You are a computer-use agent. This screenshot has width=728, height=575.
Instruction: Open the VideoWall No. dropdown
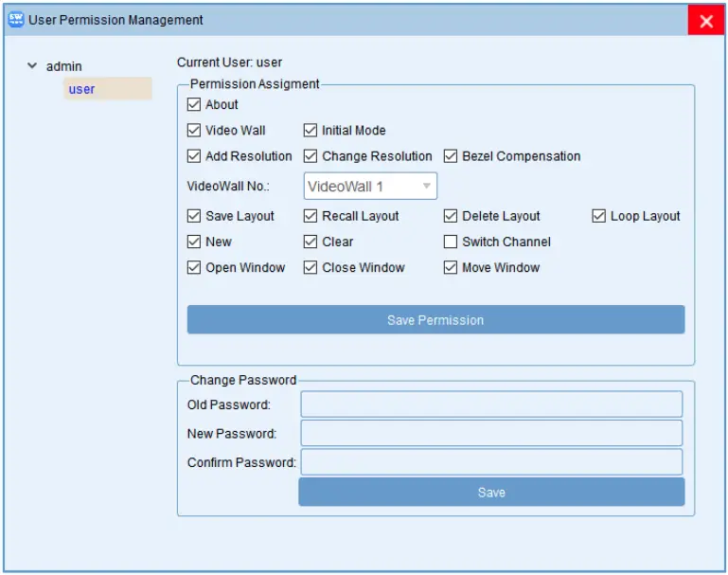click(370, 187)
